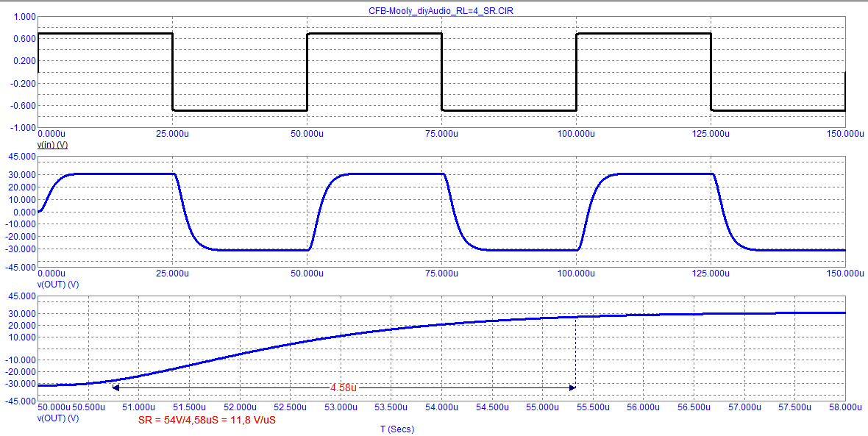868x436 pixels.
Task: Click the 55.000u time axis label
Action: click(x=543, y=408)
